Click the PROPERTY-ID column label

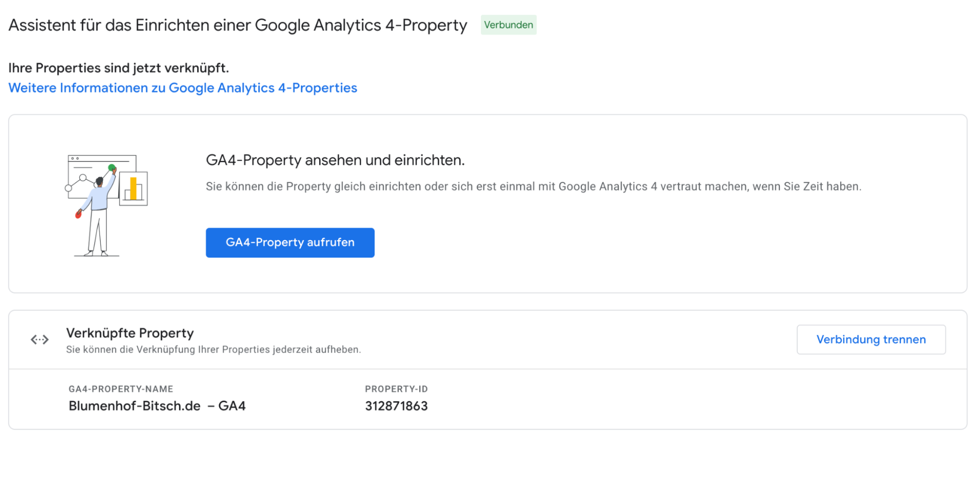click(396, 389)
